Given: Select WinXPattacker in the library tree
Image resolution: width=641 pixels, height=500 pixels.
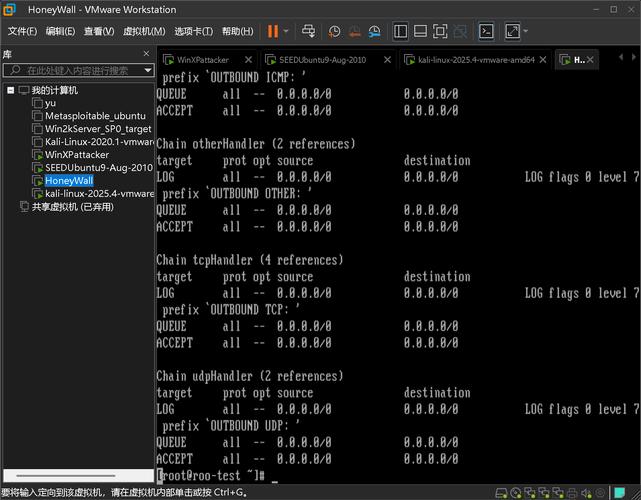Looking at the screenshot, I should point(77,155).
